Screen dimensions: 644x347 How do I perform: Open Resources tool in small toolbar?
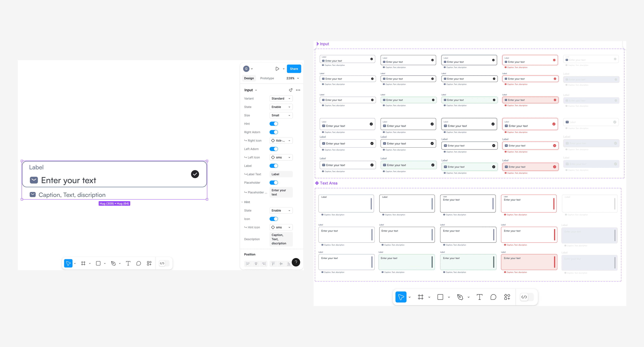coord(149,263)
